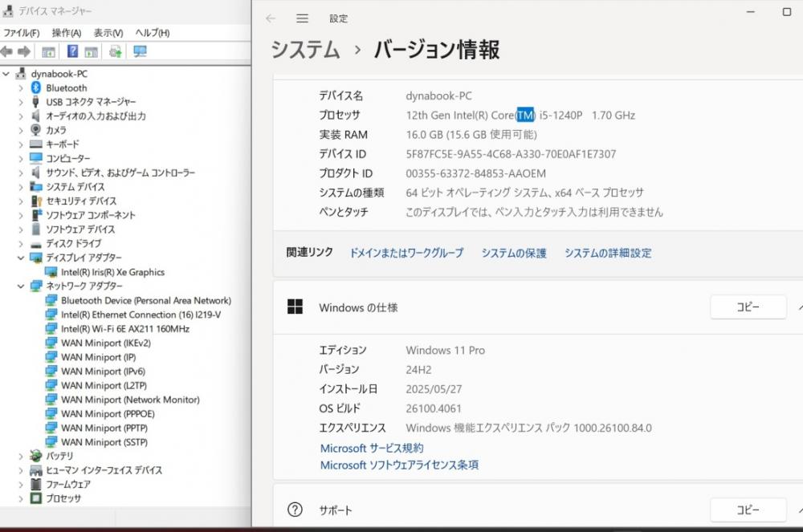Image resolution: width=803 pixels, height=532 pixels.
Task: Click コピー button for Windows の仕様
Action: point(748,307)
